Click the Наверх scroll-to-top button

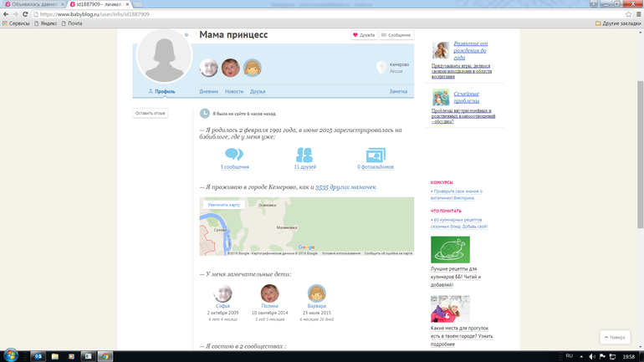coord(615,337)
